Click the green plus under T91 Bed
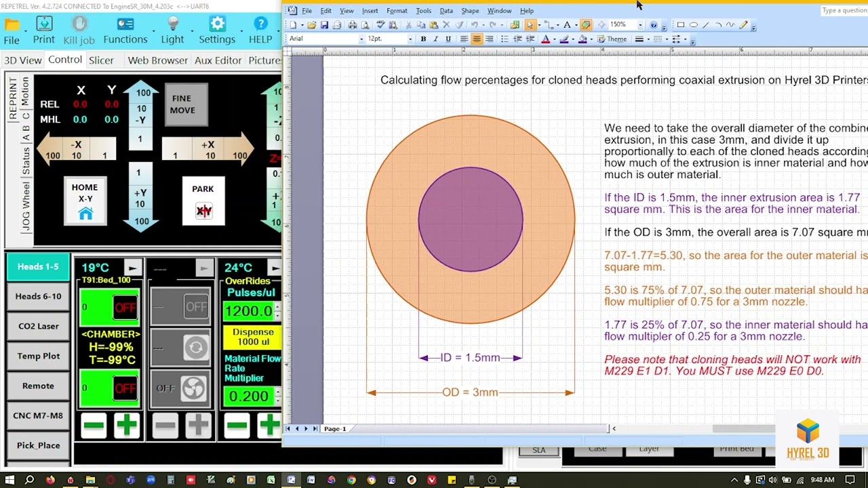 point(127,426)
